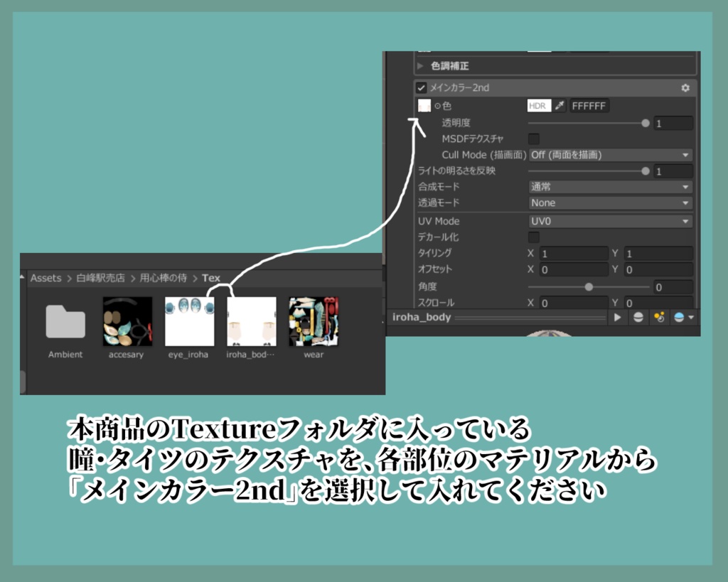Click Assets in the breadcrumb path
The image size is (728, 582).
click(x=45, y=278)
